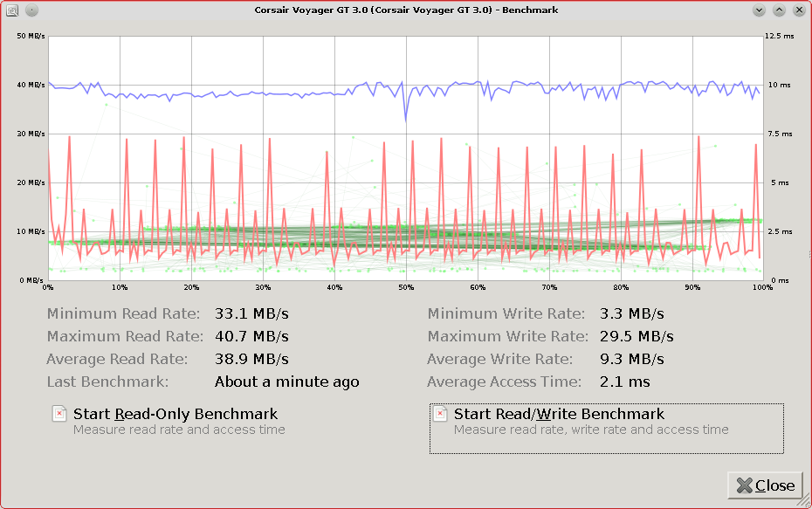
Task: Click 'About a minute ago' text
Action: pos(287,382)
